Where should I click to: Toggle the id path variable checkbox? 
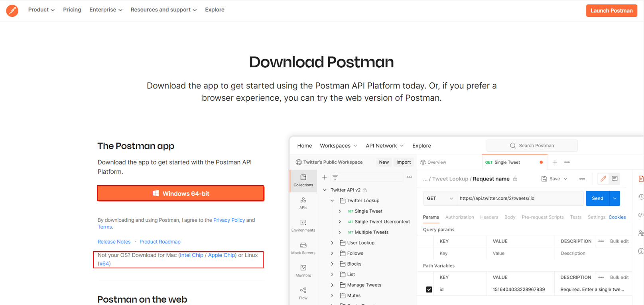pos(429,289)
